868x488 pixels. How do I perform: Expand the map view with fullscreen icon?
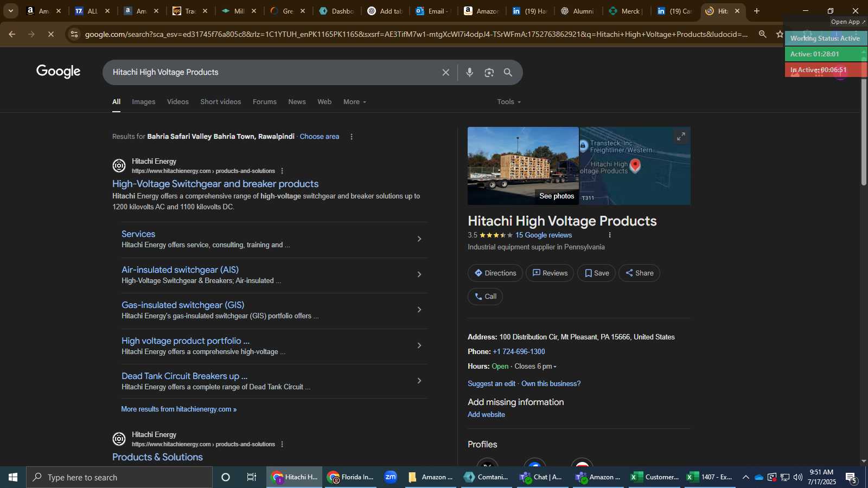(681, 137)
